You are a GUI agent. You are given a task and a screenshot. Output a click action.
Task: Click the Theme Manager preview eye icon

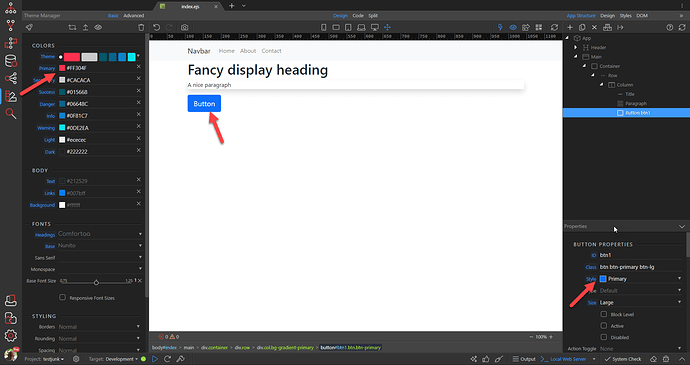point(98,27)
